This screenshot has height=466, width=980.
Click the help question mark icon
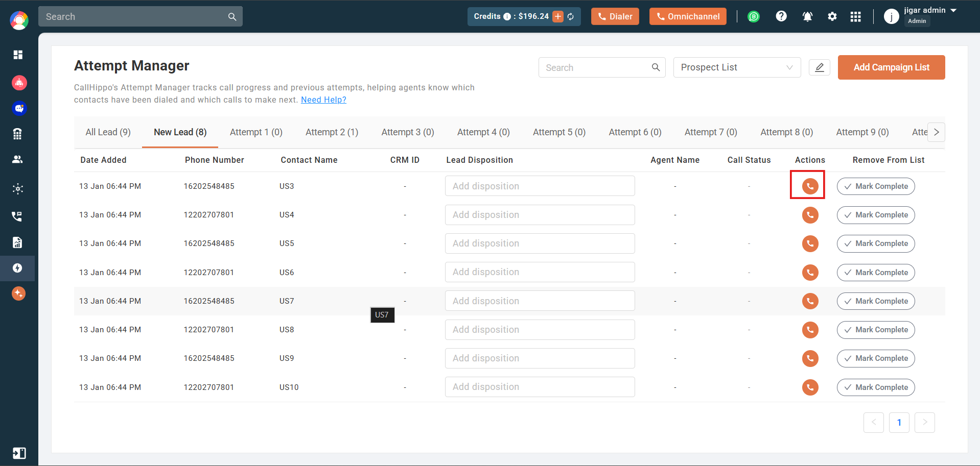pos(781,16)
